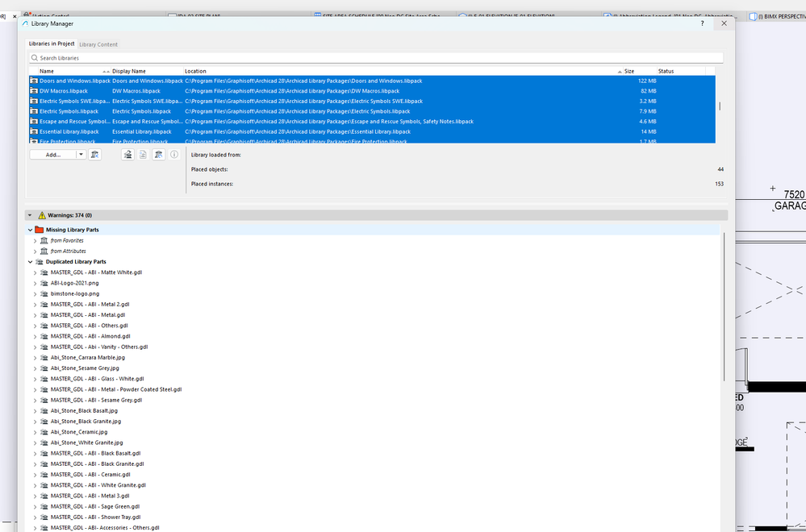Screen dimensions: 806x532
Task: Expand MASTER_GDL - ABI - Matte White.gdl chevron
Action: pos(35,272)
